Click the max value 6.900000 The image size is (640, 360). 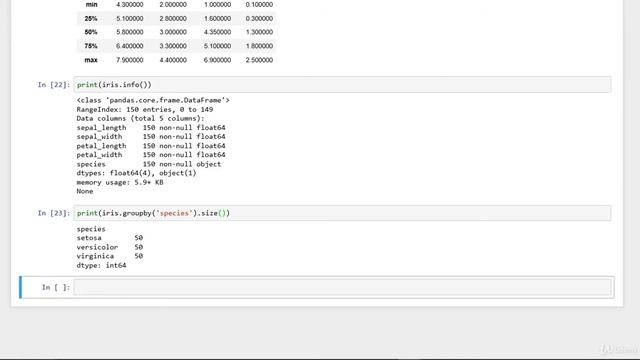[217, 60]
